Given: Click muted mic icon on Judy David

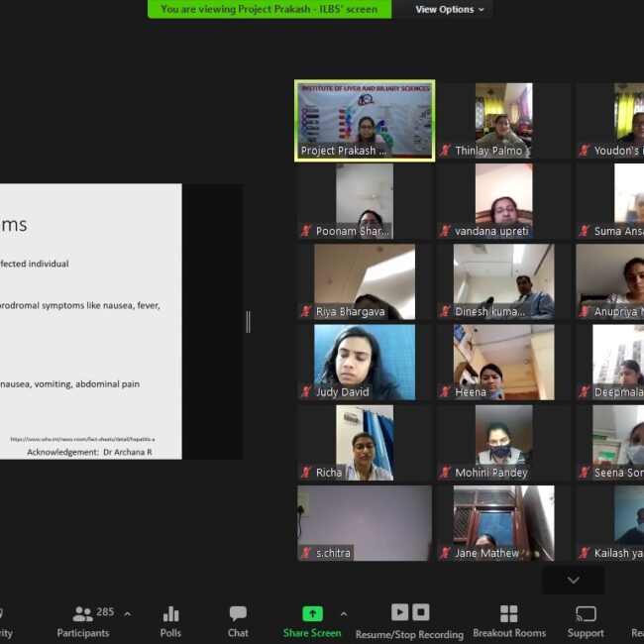Looking at the screenshot, I should (x=306, y=392).
